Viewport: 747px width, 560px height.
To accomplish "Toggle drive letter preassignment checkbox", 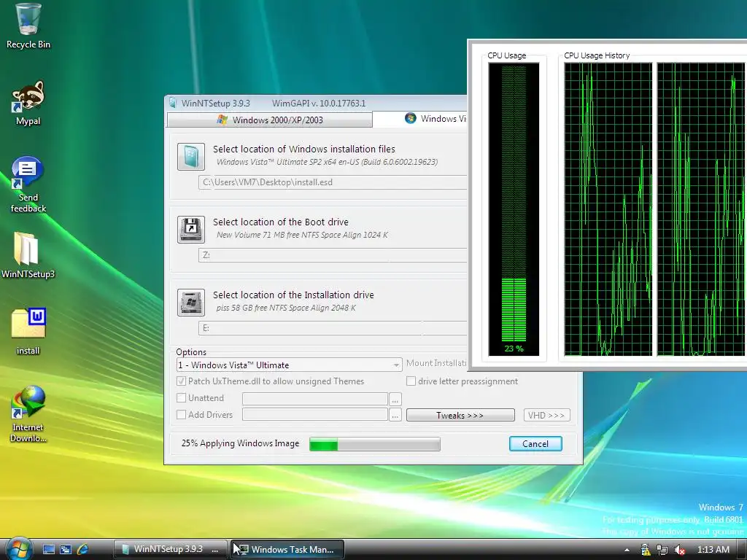I will pyautogui.click(x=411, y=381).
